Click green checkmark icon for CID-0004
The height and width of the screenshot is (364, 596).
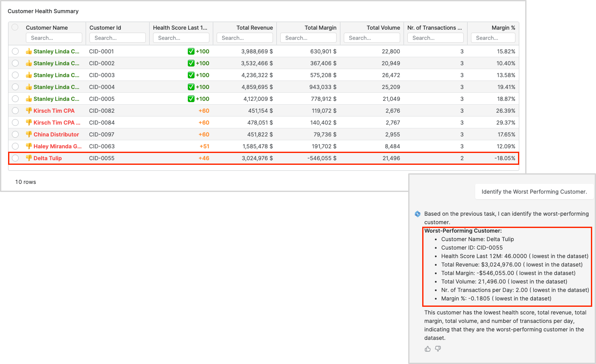(191, 87)
